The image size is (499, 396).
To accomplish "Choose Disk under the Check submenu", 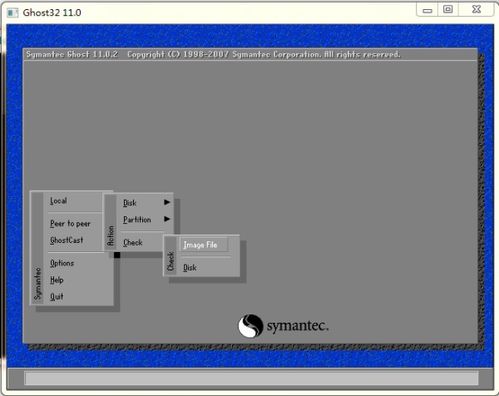I will click(x=190, y=267).
